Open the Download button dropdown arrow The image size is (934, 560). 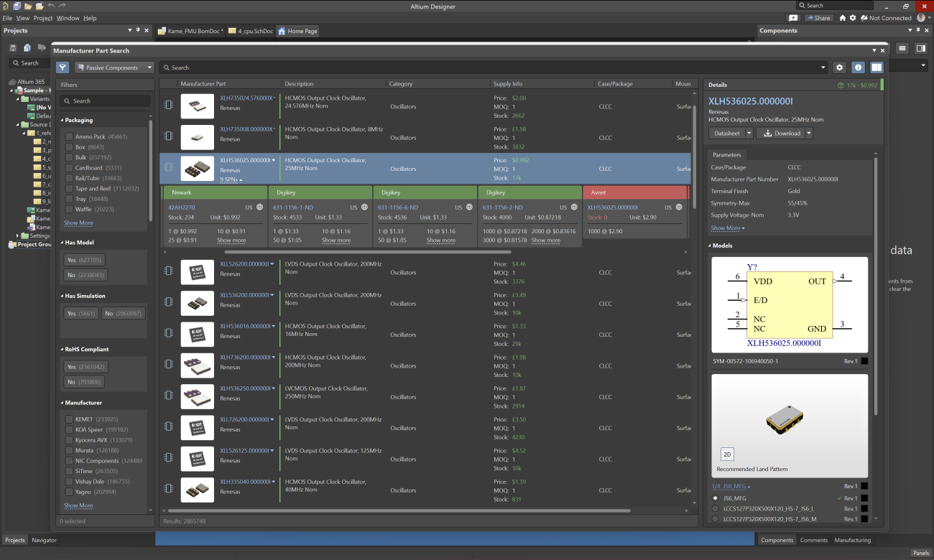click(809, 133)
